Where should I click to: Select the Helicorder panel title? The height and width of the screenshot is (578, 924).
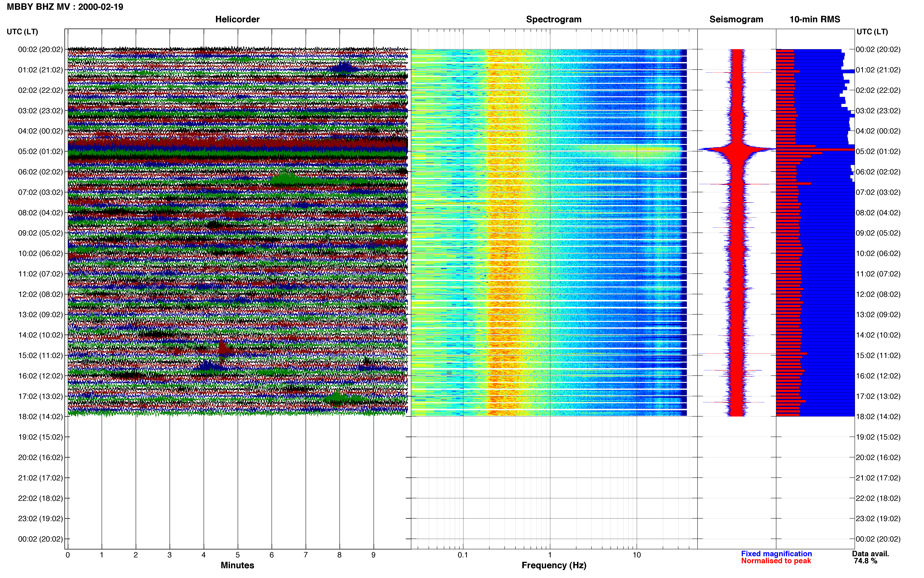(237, 20)
